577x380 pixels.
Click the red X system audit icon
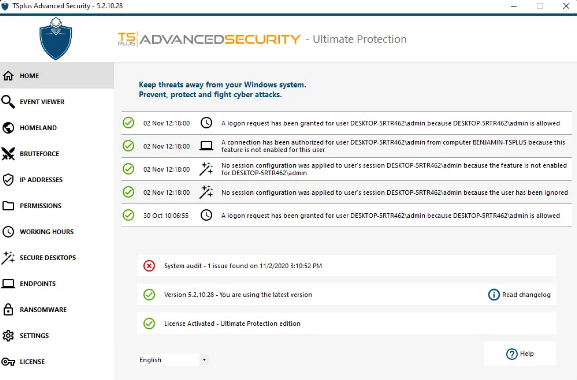pyautogui.click(x=149, y=266)
